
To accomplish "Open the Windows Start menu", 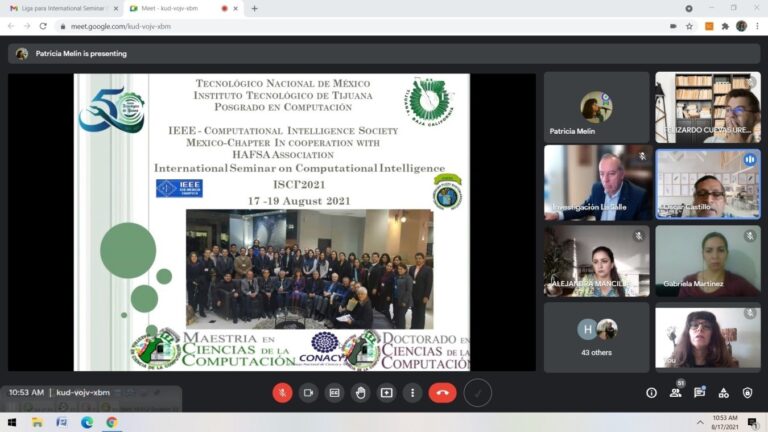I will tap(12, 422).
